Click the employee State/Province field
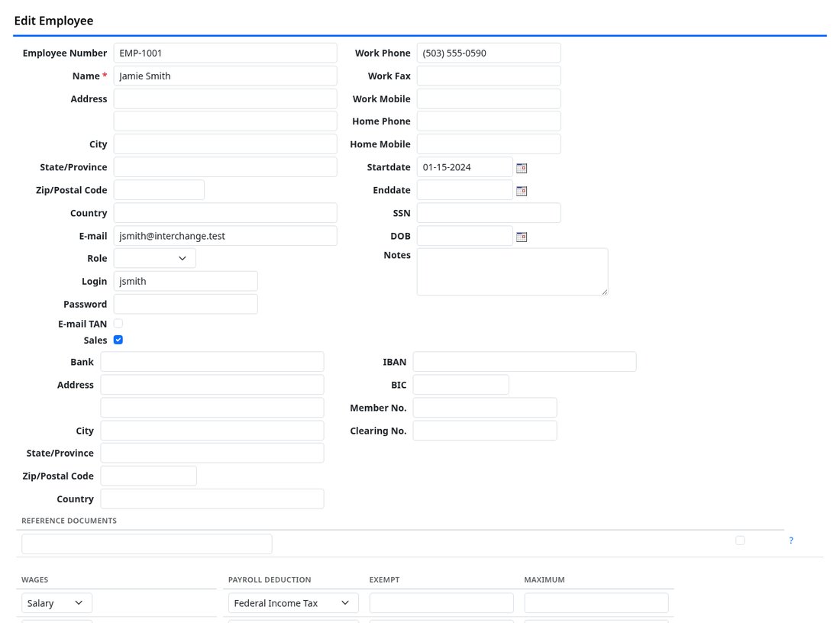This screenshot has width=840, height=623. 225,167
